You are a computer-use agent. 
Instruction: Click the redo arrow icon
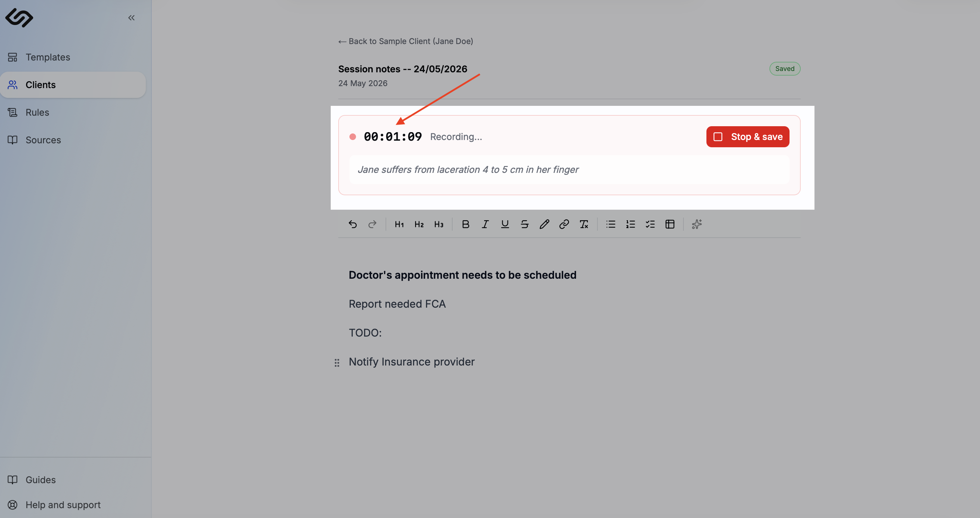pos(372,224)
